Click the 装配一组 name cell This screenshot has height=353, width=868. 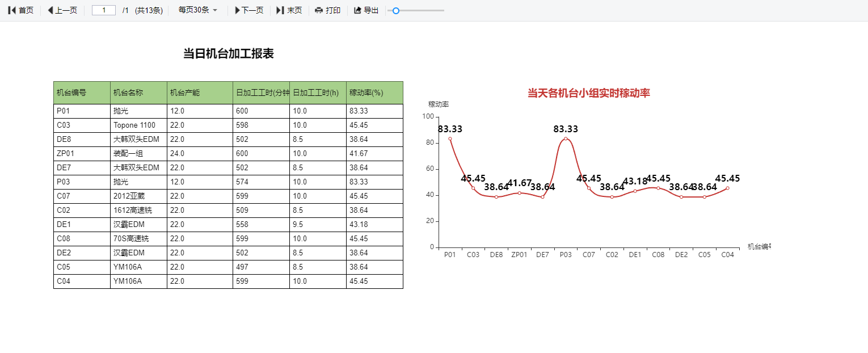pyautogui.click(x=139, y=154)
